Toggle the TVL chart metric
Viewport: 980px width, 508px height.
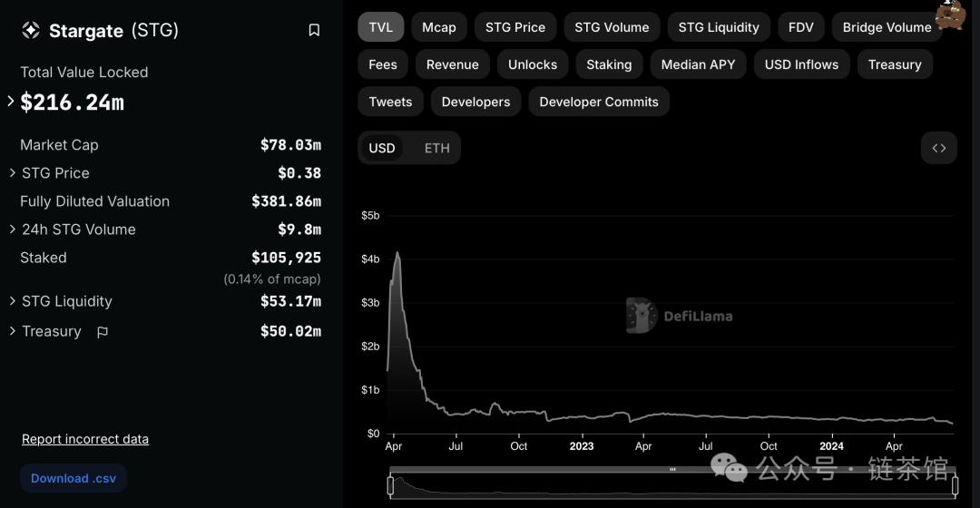point(380,27)
